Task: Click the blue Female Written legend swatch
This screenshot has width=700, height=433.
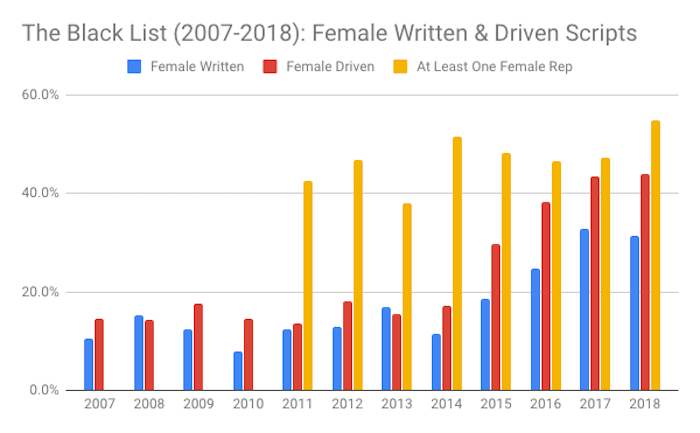Action: [134, 67]
